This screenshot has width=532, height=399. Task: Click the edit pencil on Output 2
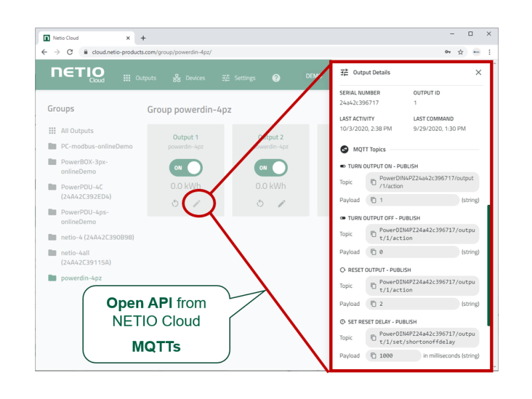coord(281,203)
